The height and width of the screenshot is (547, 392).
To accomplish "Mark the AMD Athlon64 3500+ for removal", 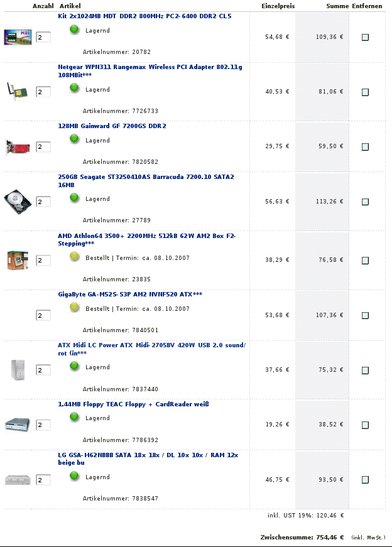I will [365, 260].
